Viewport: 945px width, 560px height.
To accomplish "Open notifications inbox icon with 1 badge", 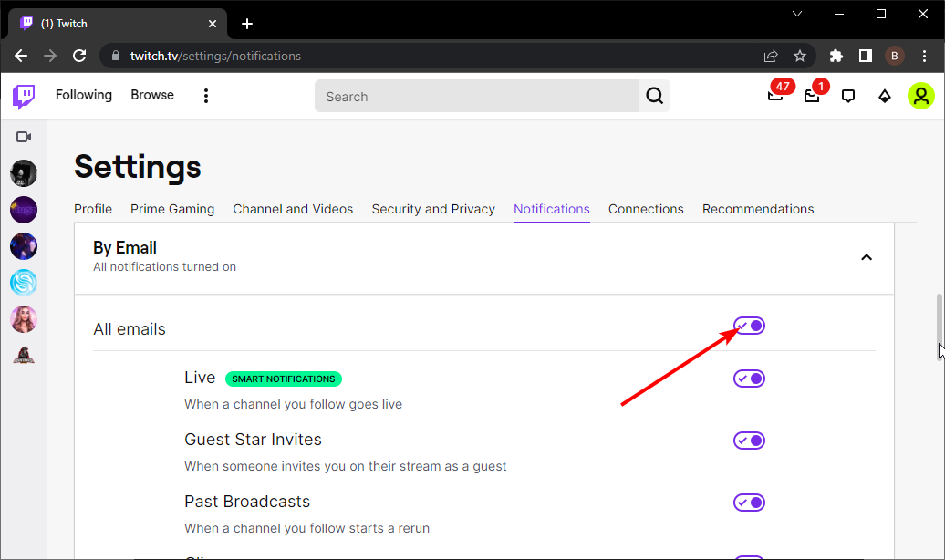I will (x=812, y=96).
